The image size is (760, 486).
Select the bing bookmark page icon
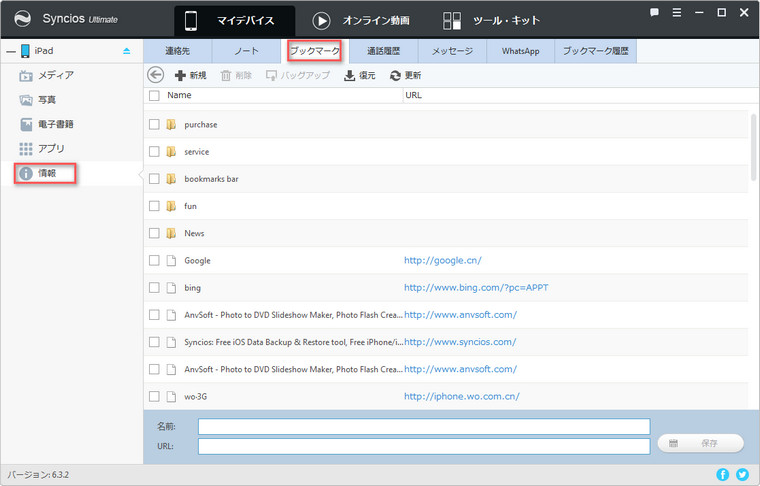click(x=171, y=288)
